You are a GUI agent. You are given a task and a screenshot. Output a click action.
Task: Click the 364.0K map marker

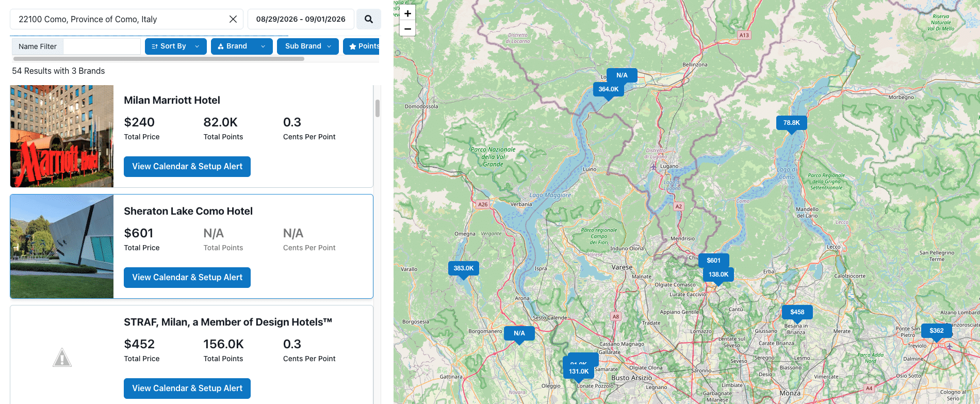[x=608, y=89]
